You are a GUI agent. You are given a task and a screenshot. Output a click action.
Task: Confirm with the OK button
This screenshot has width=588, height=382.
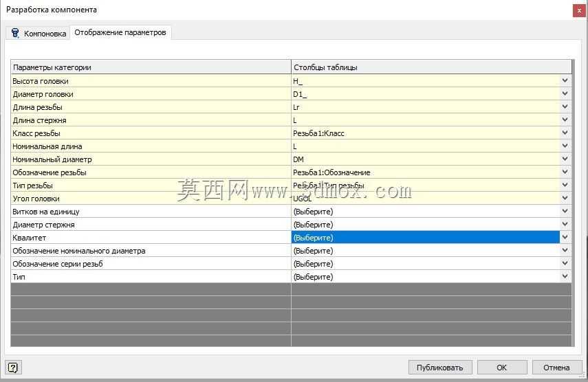[x=502, y=368]
